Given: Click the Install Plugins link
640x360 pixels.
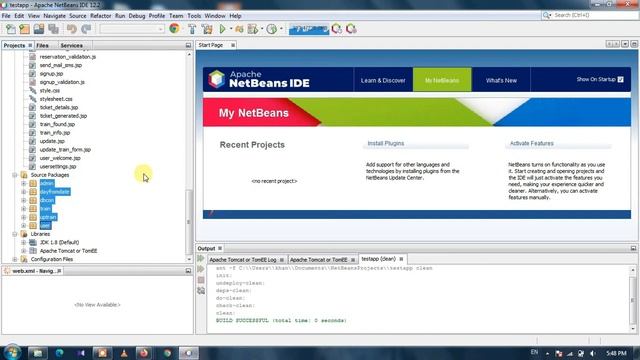Looking at the screenshot, I should [x=386, y=143].
